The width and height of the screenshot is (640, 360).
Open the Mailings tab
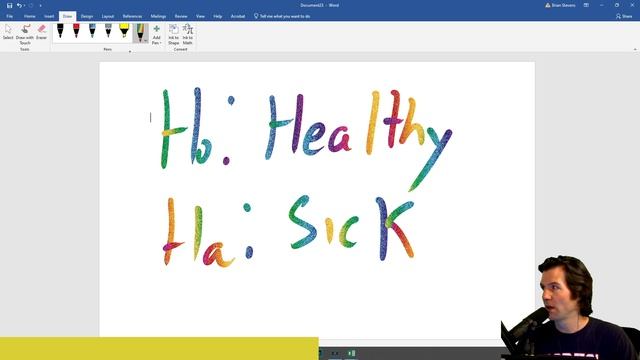click(x=158, y=16)
